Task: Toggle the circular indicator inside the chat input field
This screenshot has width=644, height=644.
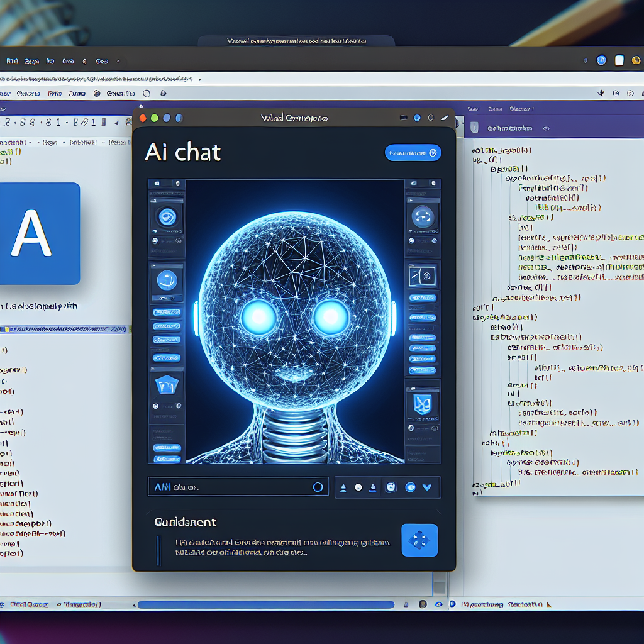Action: (318, 486)
